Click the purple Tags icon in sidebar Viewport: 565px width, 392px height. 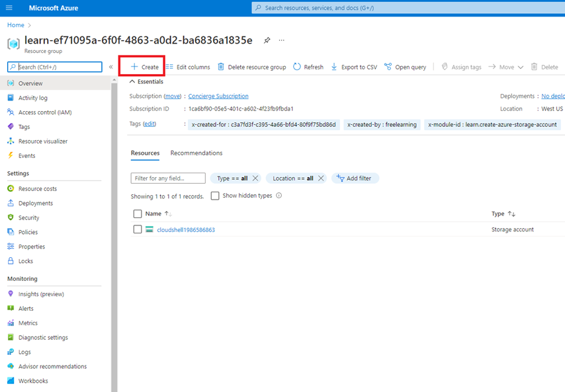click(11, 127)
